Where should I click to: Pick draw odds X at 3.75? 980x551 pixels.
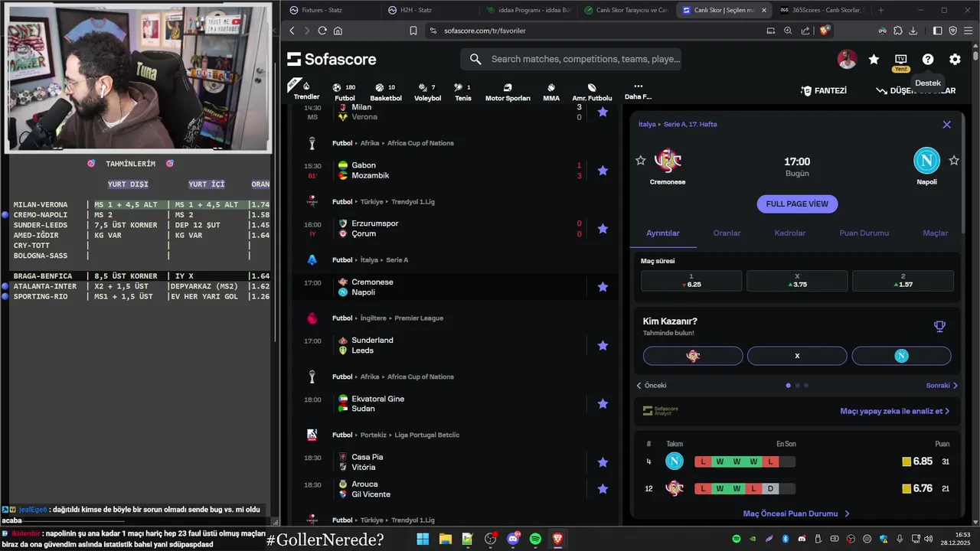click(797, 281)
